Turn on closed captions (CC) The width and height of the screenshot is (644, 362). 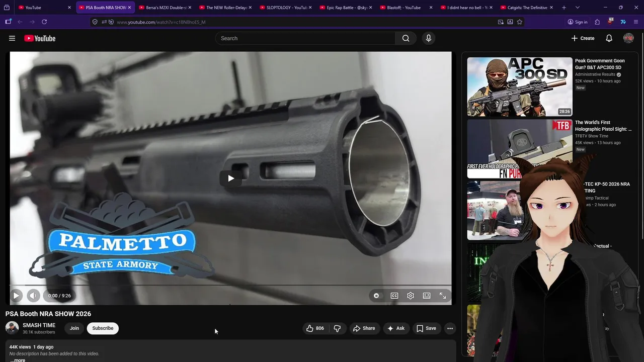point(394,296)
